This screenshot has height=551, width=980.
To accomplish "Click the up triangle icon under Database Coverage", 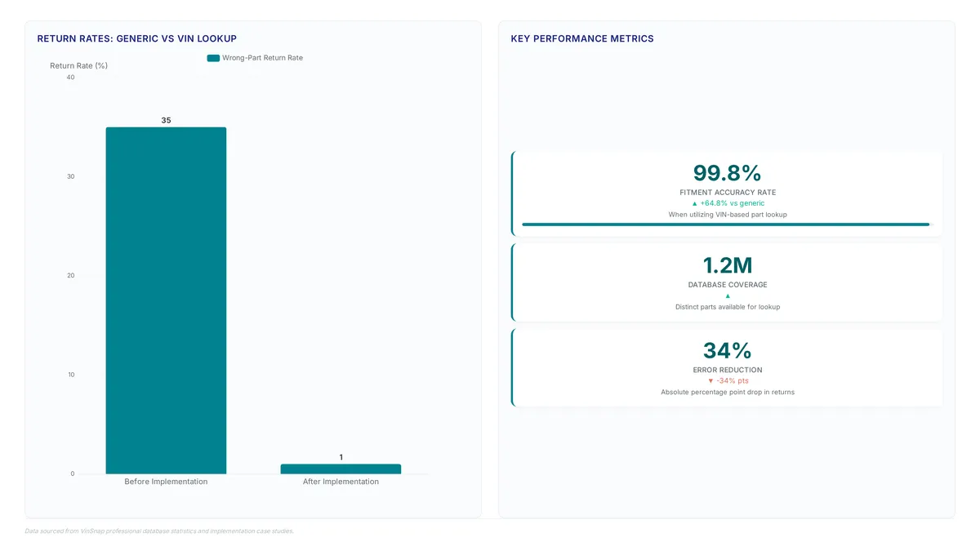I will [728, 295].
